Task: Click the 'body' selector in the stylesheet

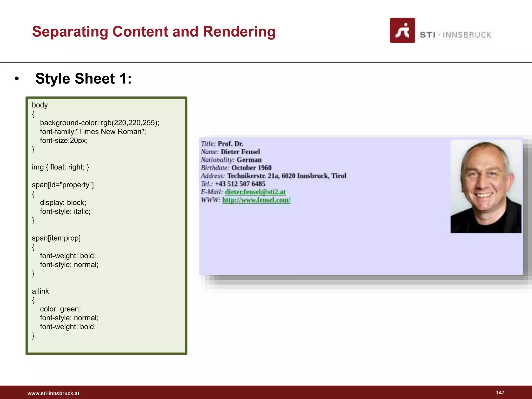Action: [40, 105]
